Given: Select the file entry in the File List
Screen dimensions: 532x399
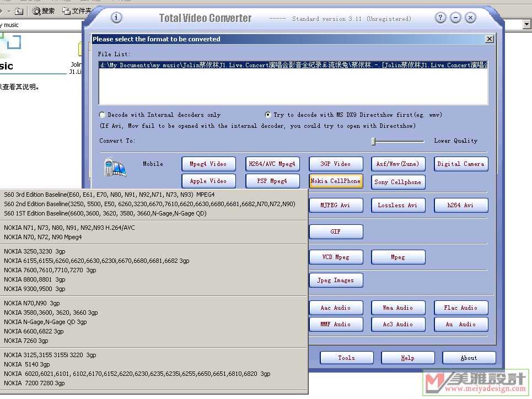Looking at the screenshot, I should [293, 65].
